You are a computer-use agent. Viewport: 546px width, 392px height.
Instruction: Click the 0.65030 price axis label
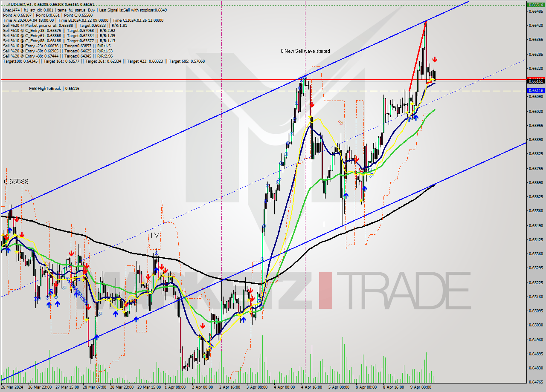pyautogui.click(x=536, y=325)
